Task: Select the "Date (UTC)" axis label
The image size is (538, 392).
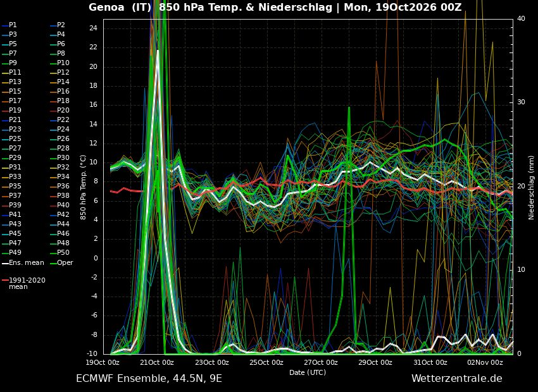Action: [x=308, y=372]
